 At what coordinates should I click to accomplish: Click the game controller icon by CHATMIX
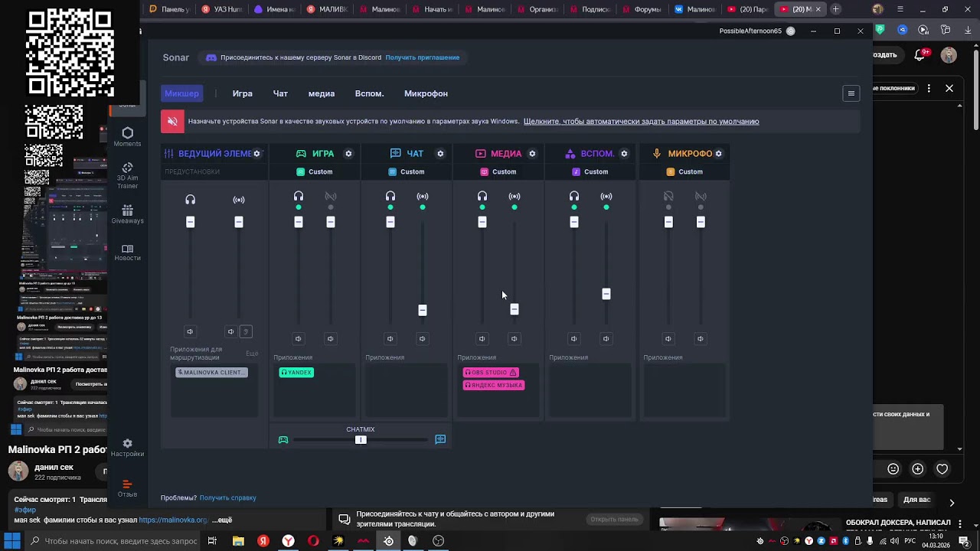coord(283,440)
